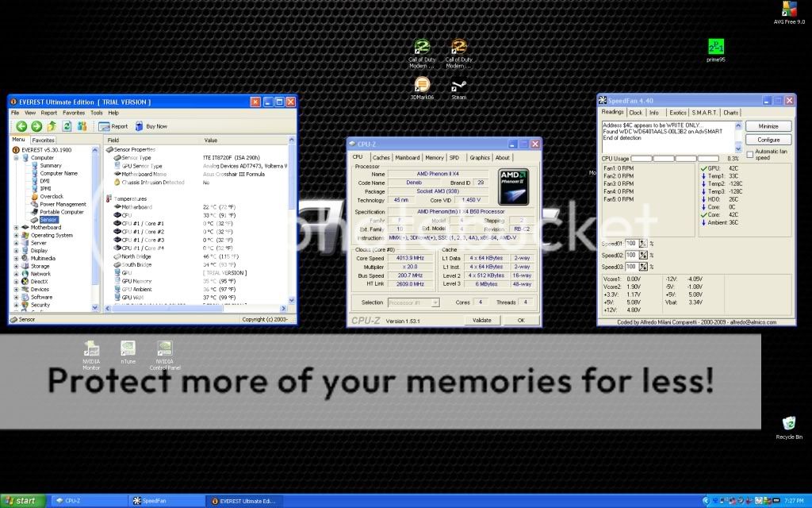The image size is (812, 508).
Task: Switch to the Caches tab in CPU-Z
Action: coord(381,158)
